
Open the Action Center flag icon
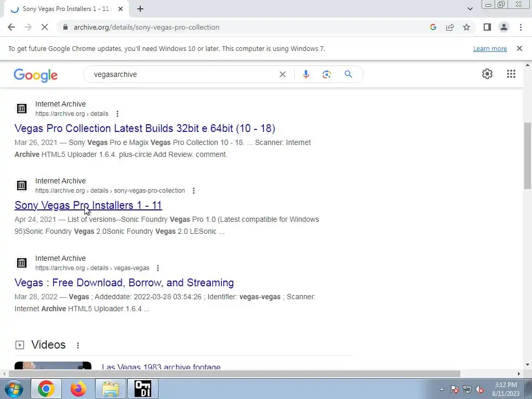pos(455,389)
